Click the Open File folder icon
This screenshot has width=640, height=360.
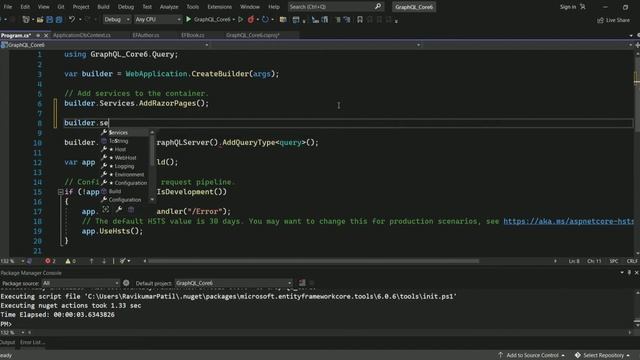click(x=40, y=19)
